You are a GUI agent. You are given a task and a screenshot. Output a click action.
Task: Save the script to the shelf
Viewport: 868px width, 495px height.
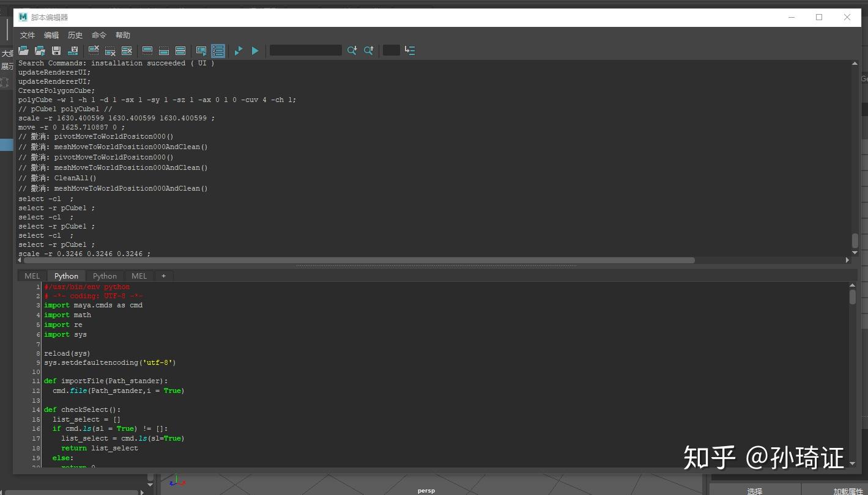(73, 51)
